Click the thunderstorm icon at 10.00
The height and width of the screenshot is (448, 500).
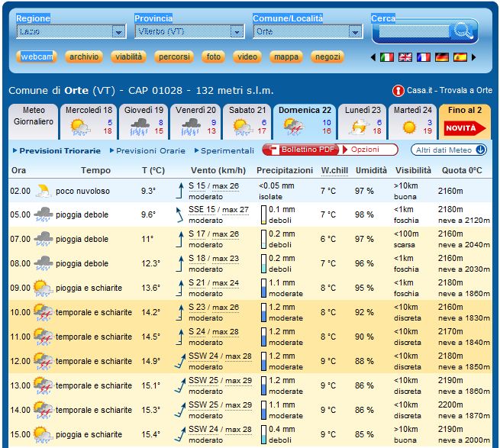click(44, 312)
